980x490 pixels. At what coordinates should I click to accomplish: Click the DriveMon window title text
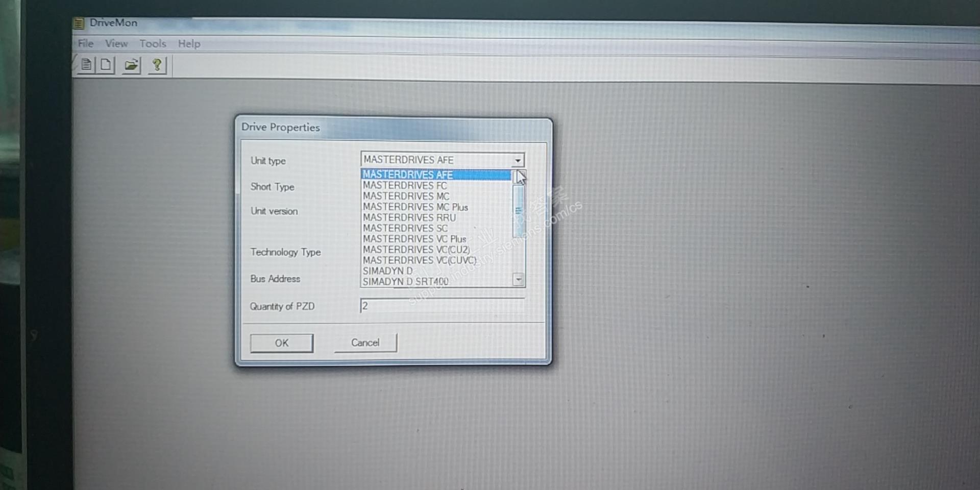coord(113,22)
